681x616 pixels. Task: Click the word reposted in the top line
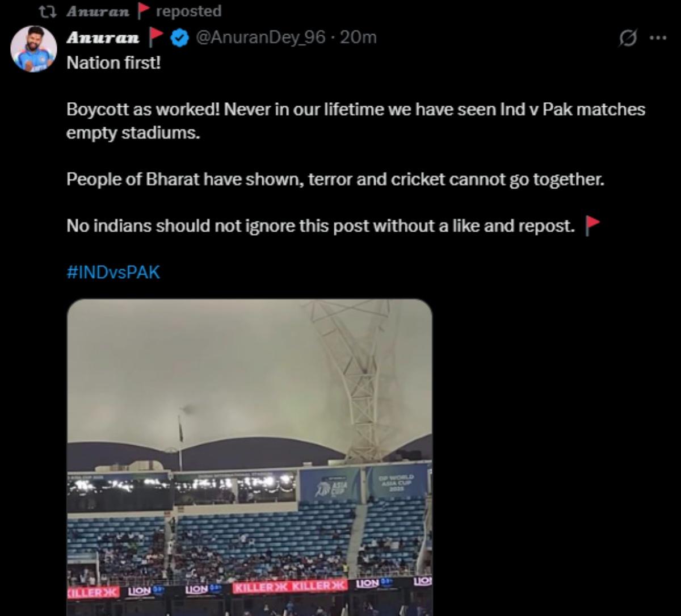point(188,11)
